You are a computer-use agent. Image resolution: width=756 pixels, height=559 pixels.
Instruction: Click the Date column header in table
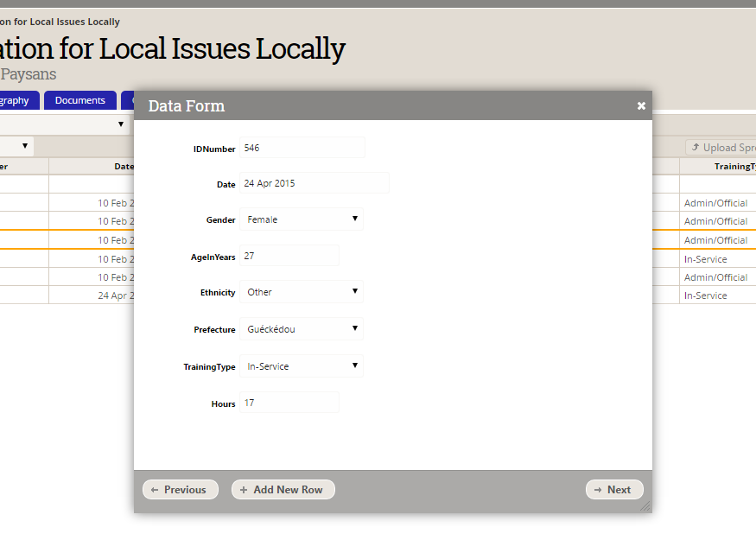click(91, 167)
